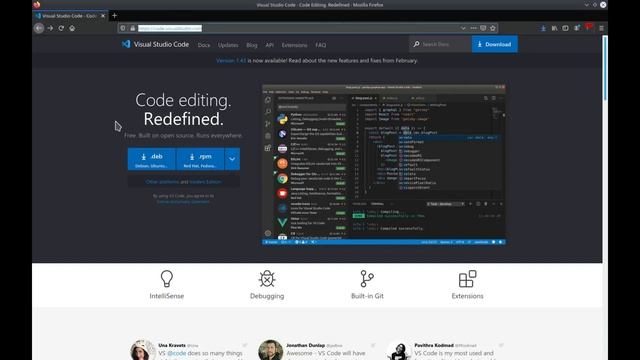Image resolution: width=640 pixels, height=360 pixels.
Task: Click the padlock site security icon
Action: click(x=133, y=28)
